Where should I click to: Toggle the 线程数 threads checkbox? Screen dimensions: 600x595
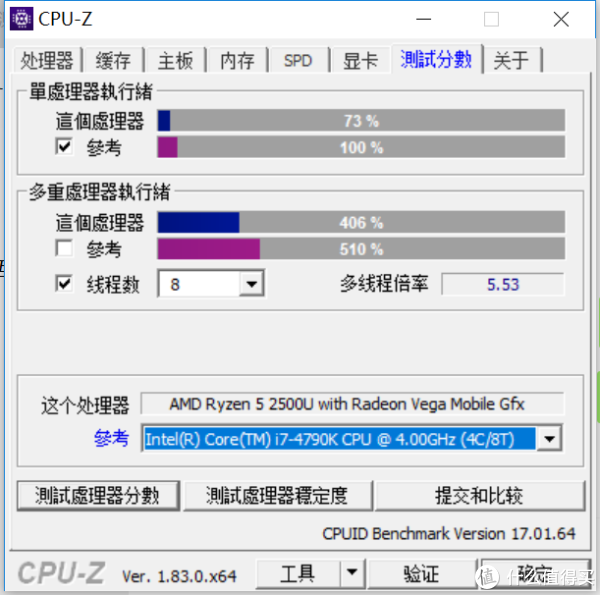click(x=64, y=284)
